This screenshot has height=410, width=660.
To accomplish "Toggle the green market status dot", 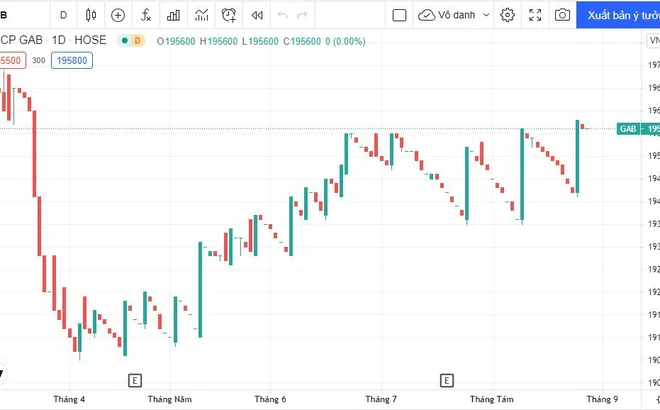I will tap(125, 41).
